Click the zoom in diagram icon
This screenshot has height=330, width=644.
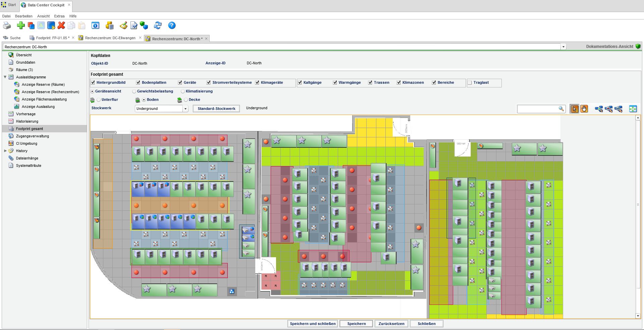click(x=598, y=109)
